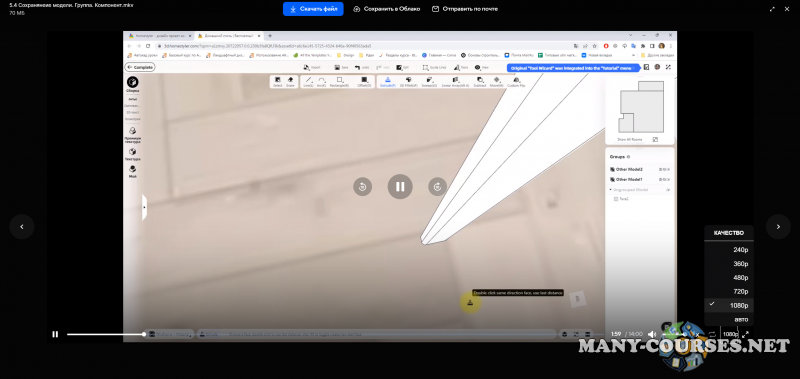Viewport: 800px width, 379px height.
Task: Pause playback from bottom-left control bar
Action: (x=55, y=334)
